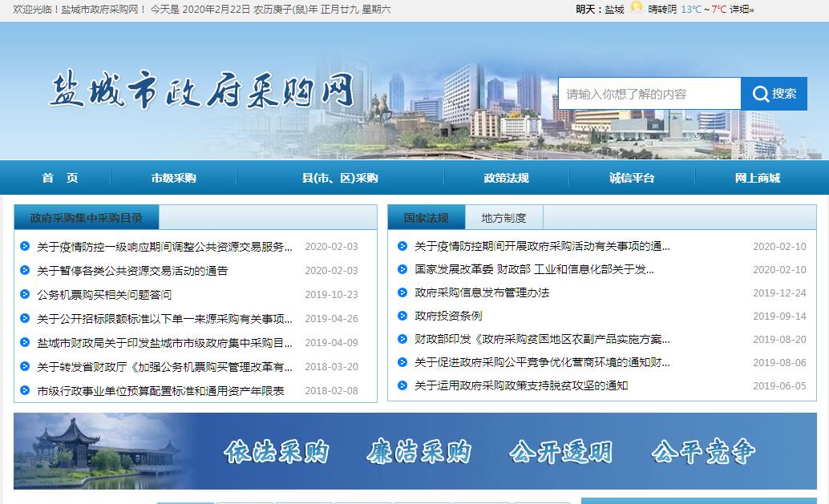
Task: Click bullet icon beside 政府投资条例
Action: [402, 316]
